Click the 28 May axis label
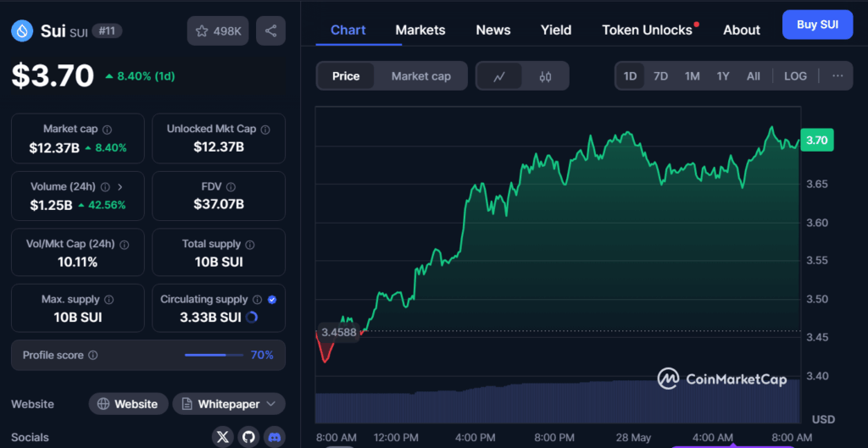Image resolution: width=868 pixels, height=448 pixels. (633, 438)
